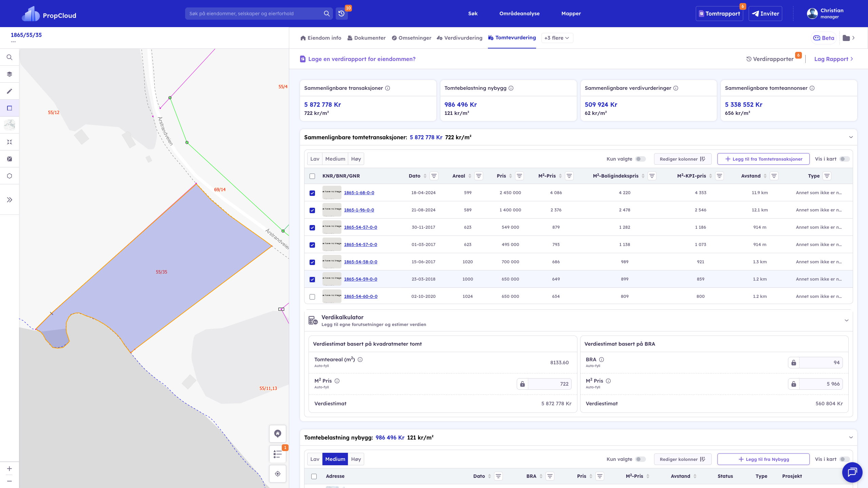The width and height of the screenshot is (868, 488).
Task: Click info icon beside Sammenlignbare tomteannonser
Action: (x=812, y=88)
